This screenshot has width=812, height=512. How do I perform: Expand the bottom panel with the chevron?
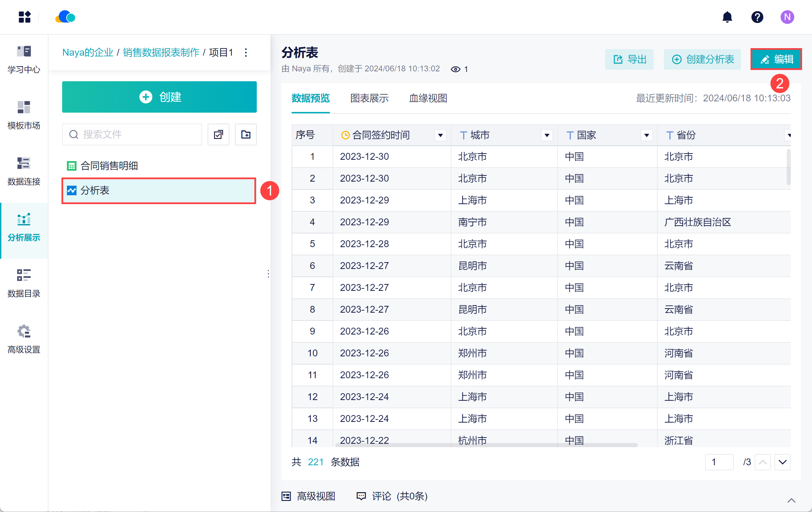pos(791,500)
